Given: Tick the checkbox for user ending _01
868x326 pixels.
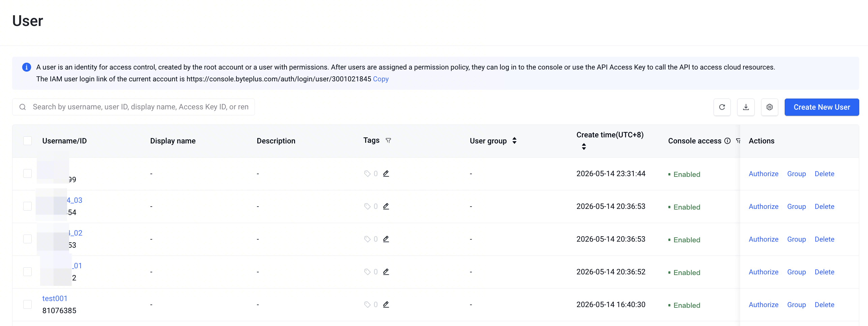Looking at the screenshot, I should (x=27, y=272).
